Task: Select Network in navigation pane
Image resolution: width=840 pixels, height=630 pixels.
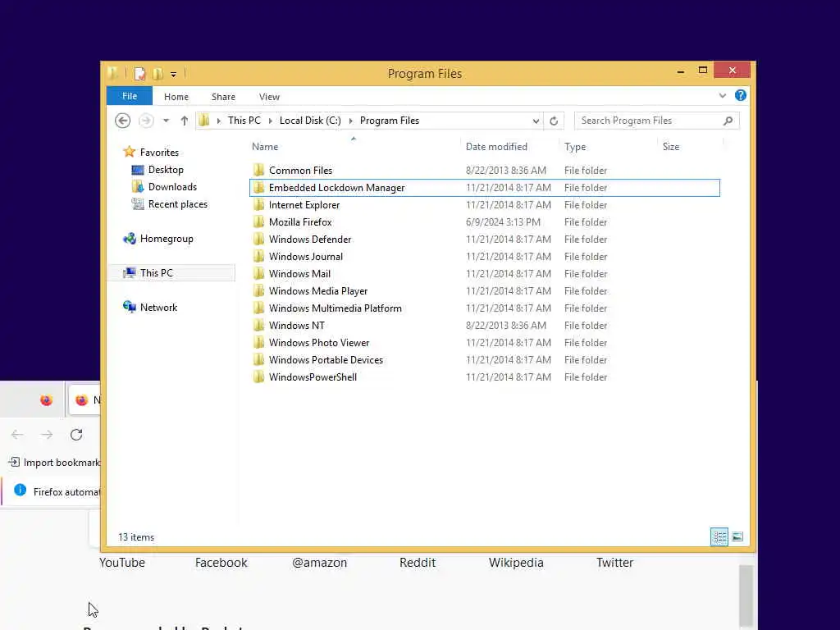Action: (158, 308)
